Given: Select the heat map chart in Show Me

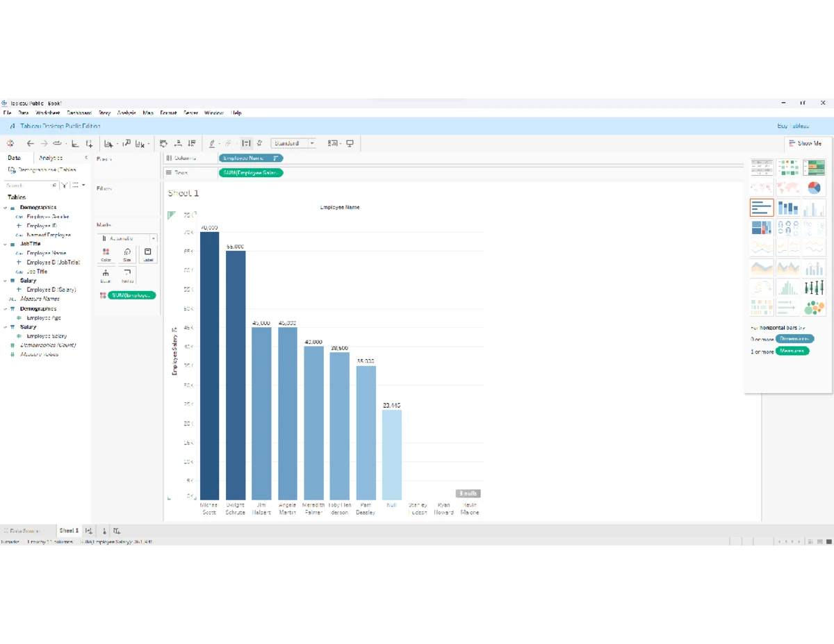Looking at the screenshot, I should point(788,167).
